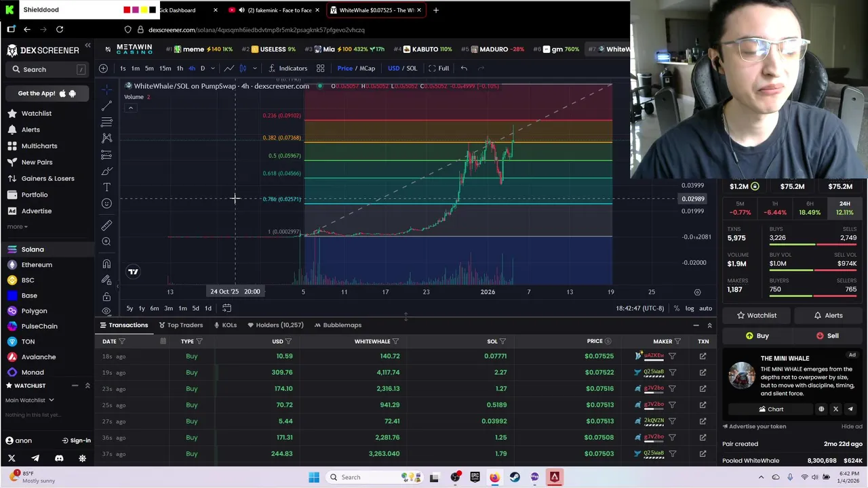Click the compare symbol plus icon
This screenshot has height=488, width=868.
click(x=103, y=68)
